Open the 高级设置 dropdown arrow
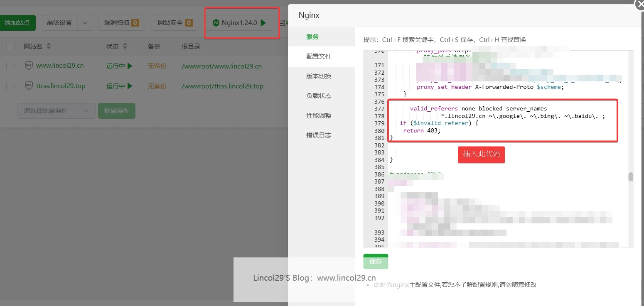Screen dimensions: 644x306 (x=86, y=23)
